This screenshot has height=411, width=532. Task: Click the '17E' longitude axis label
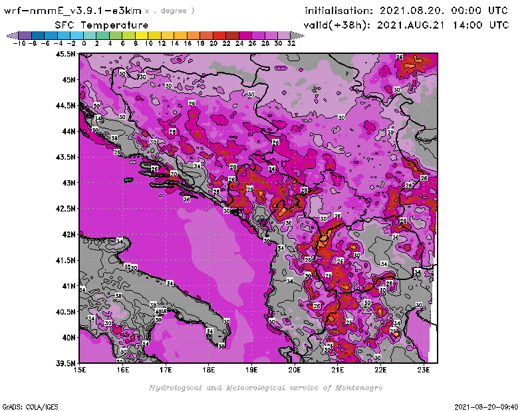(166, 370)
